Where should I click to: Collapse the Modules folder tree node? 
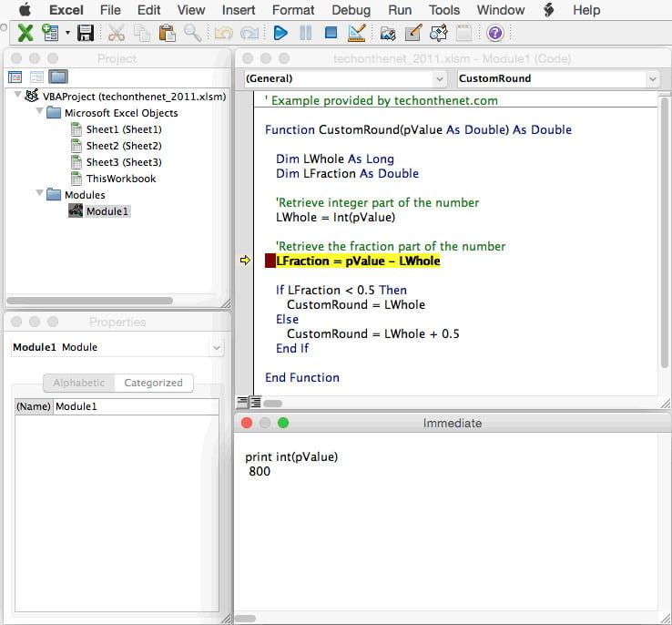(x=40, y=194)
